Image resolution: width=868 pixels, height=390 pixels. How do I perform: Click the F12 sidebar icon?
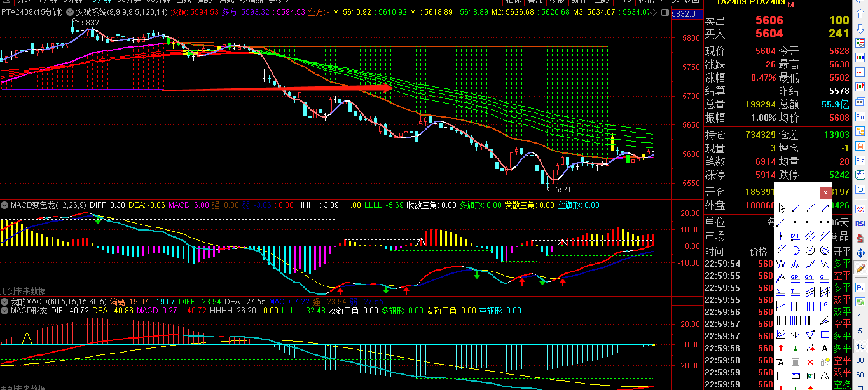(860, 160)
